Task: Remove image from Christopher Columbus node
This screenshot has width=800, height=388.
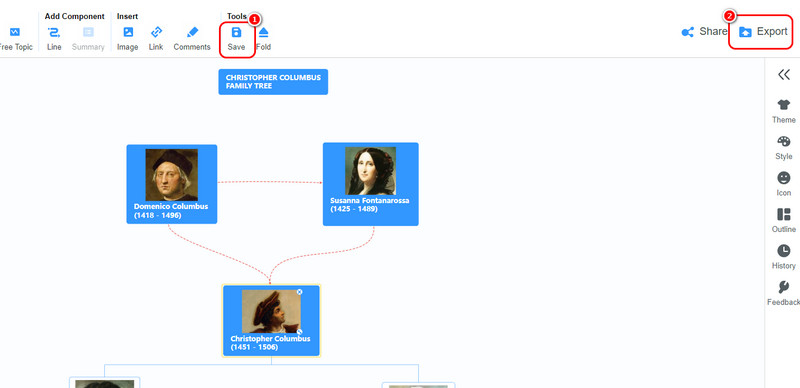Action: point(299,292)
